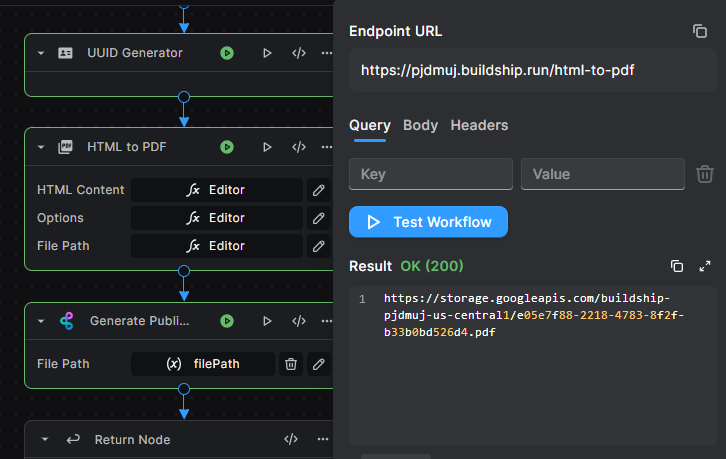Click the Test Workflow button
The height and width of the screenshot is (459, 726).
point(428,222)
